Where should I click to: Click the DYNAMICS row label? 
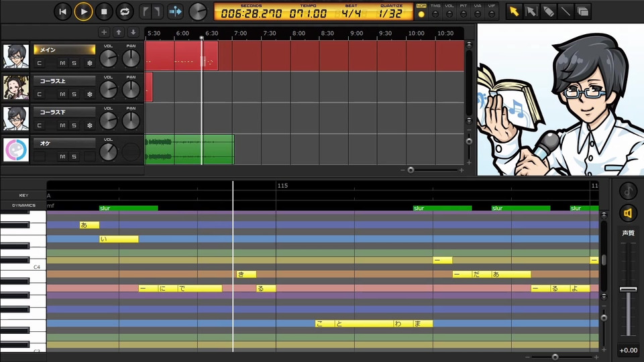coord(23,205)
